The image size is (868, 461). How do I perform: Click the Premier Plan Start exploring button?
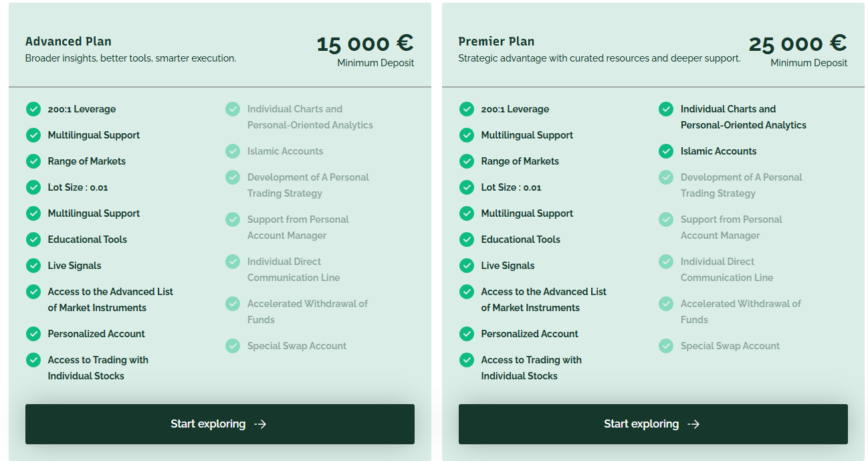tap(653, 424)
